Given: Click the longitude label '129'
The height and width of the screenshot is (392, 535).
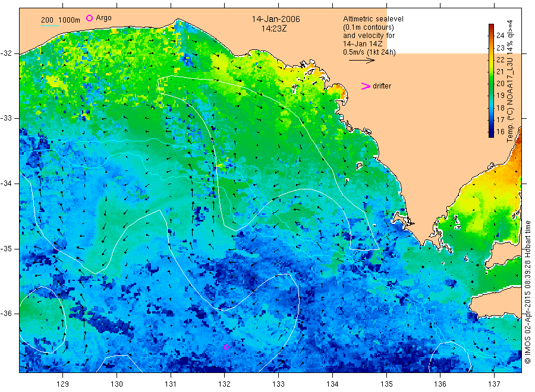Looking at the screenshot, I should (63, 384).
